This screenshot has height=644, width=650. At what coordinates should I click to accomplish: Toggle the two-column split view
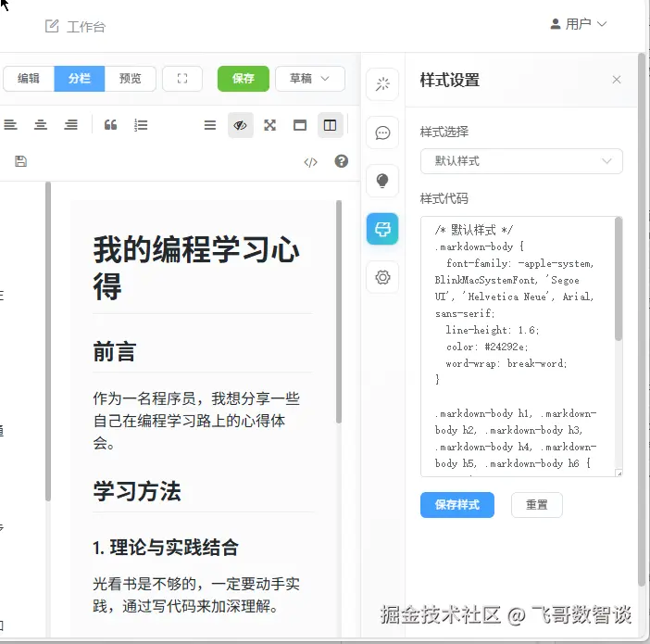point(330,125)
